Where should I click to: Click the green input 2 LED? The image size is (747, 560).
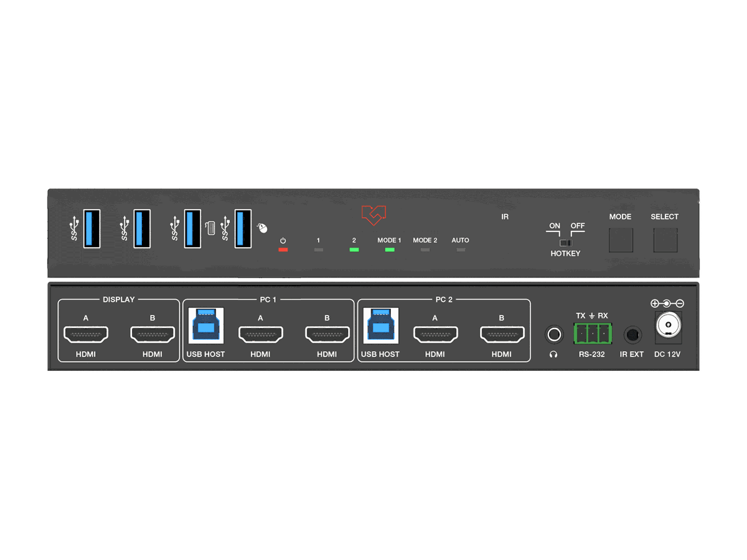point(354,250)
